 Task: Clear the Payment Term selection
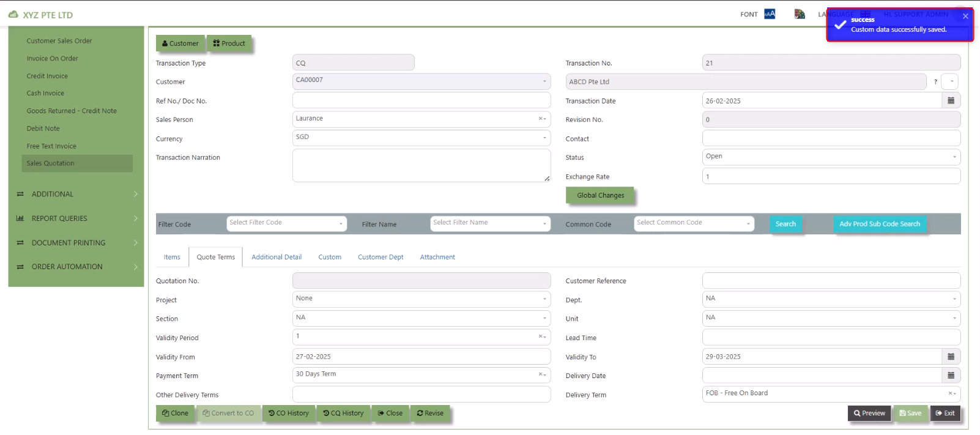point(540,374)
